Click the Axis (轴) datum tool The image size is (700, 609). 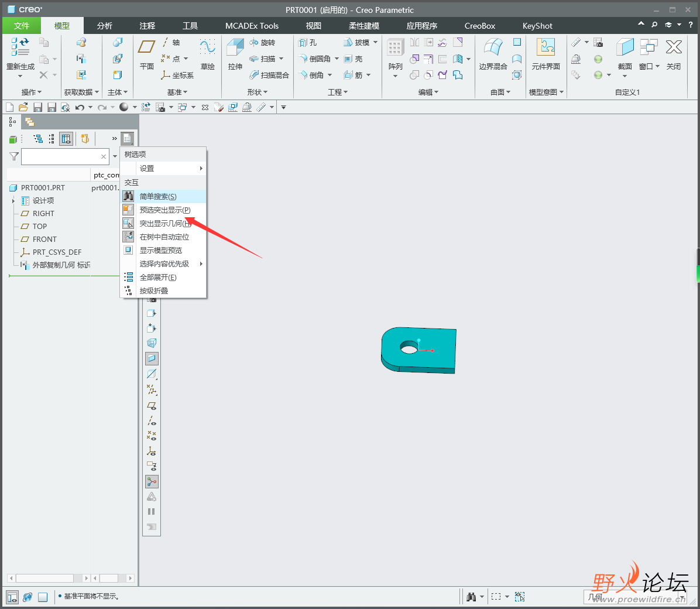point(171,42)
